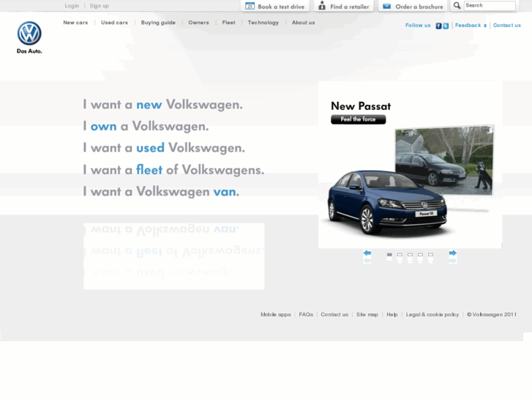This screenshot has height=399, width=532.
Task: Click the Find a retailer person icon
Action: (x=322, y=6)
